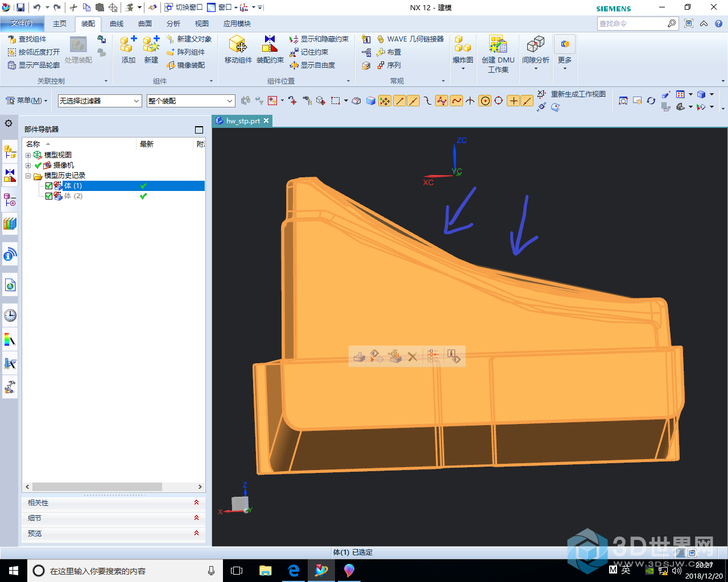
Task: Click the 移动组件 move component icon
Action: pyautogui.click(x=238, y=49)
